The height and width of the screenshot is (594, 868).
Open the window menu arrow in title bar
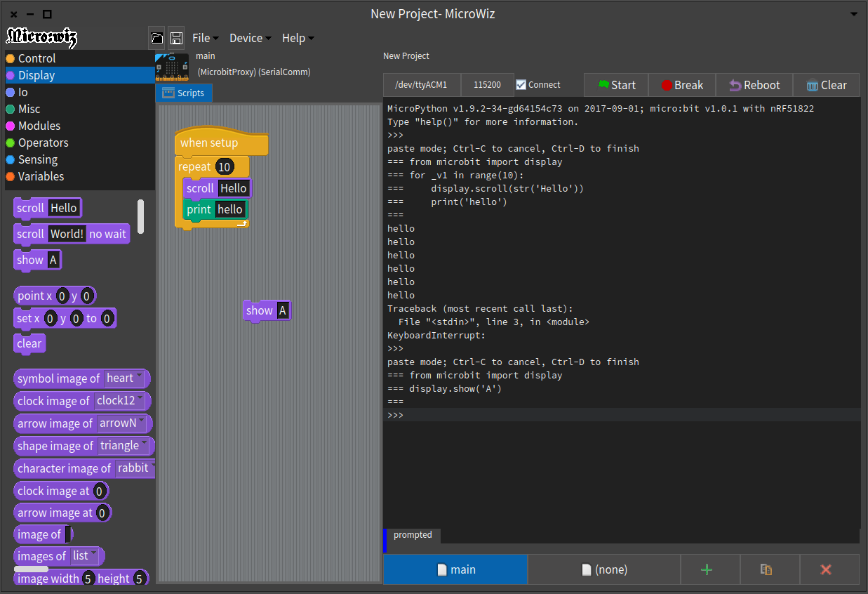(854, 14)
